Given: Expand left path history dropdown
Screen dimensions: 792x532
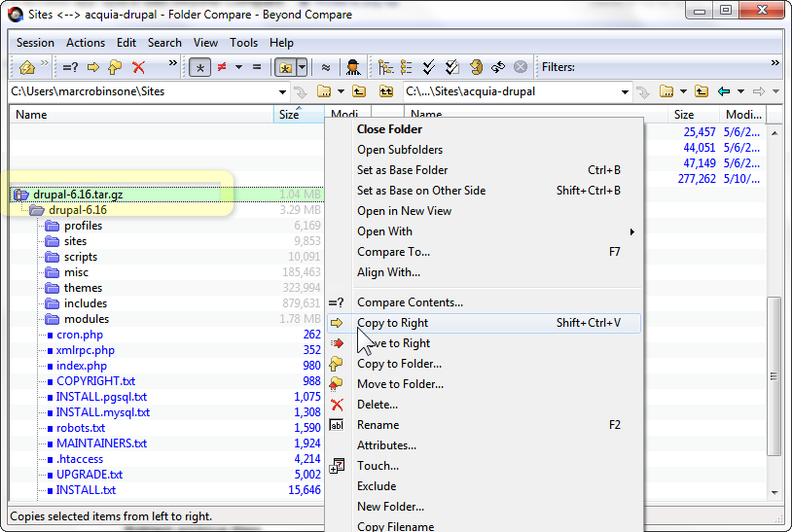Looking at the screenshot, I should [x=282, y=91].
